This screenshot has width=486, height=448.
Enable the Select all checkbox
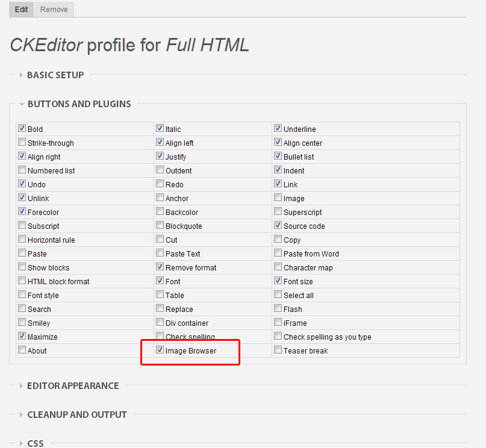278,294
